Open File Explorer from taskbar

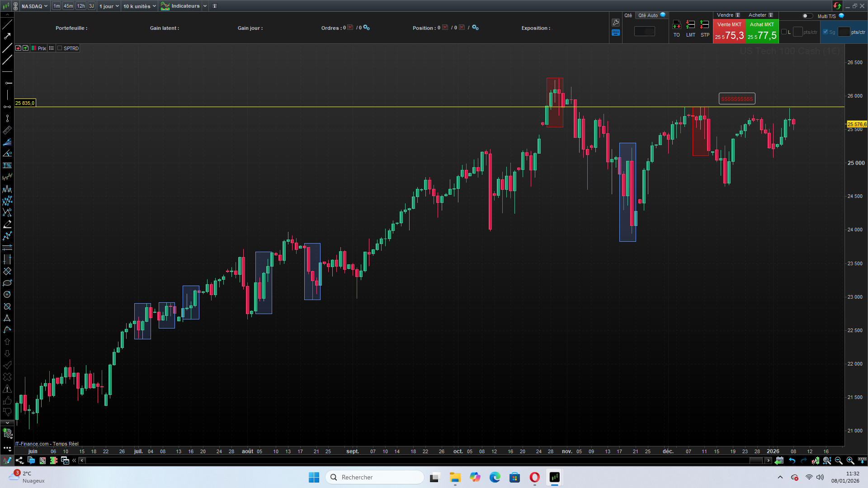[x=455, y=477]
